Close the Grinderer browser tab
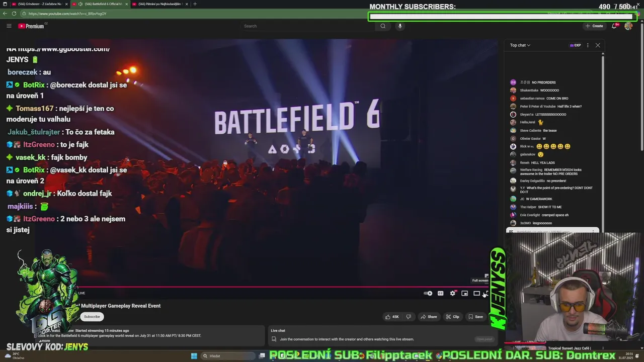The image size is (644, 362). [x=67, y=4]
